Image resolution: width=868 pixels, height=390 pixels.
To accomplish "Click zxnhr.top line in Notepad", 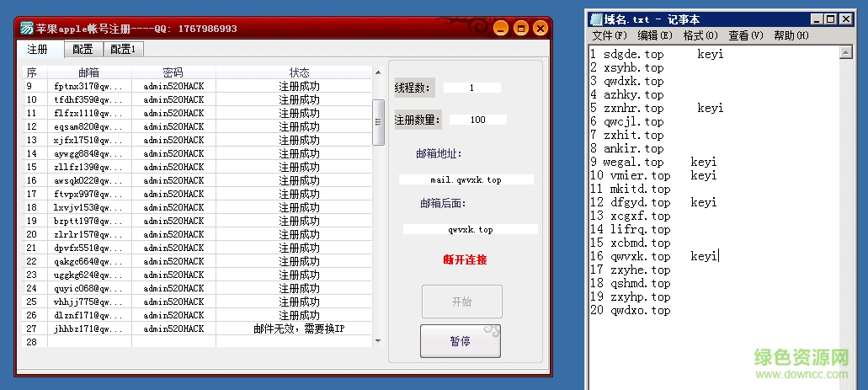I will (x=657, y=108).
